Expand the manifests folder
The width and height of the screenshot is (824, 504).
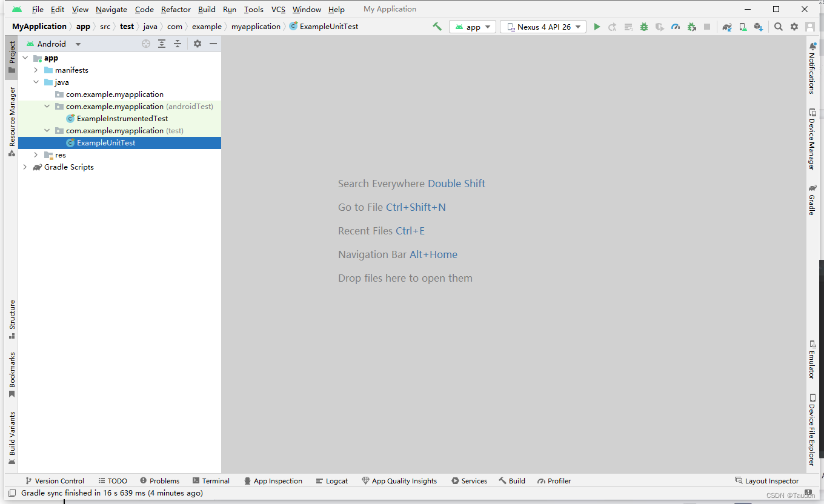pyautogui.click(x=36, y=70)
